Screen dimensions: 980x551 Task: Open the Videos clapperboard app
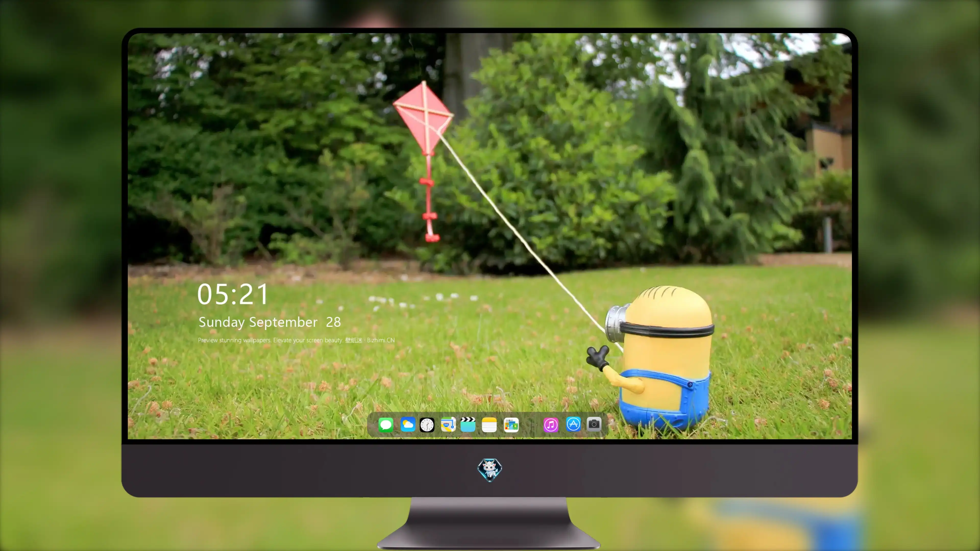(x=468, y=425)
